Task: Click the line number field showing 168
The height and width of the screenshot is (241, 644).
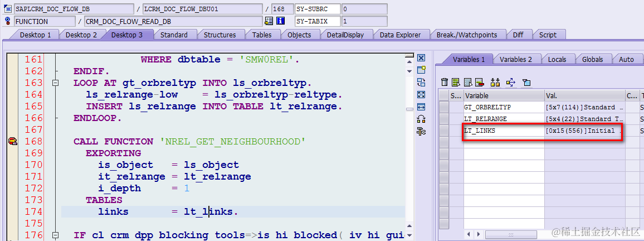Action: pyautogui.click(x=282, y=9)
